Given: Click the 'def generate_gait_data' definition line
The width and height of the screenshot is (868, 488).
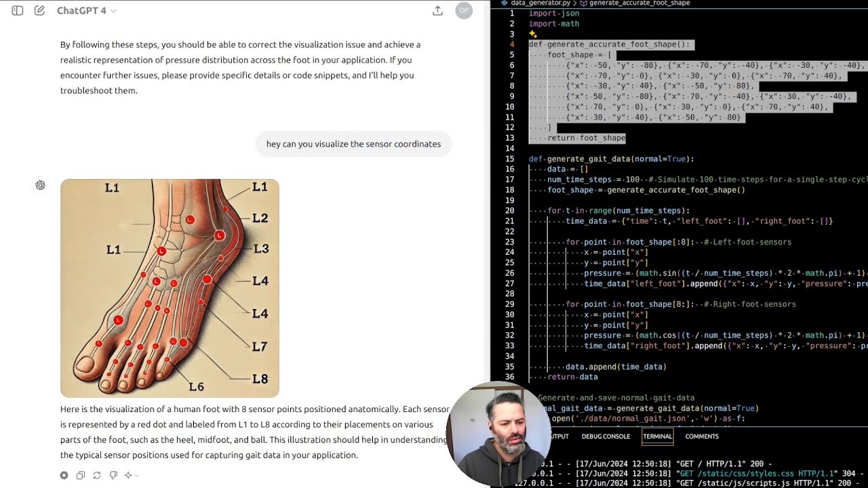Looking at the screenshot, I should coord(611,159).
